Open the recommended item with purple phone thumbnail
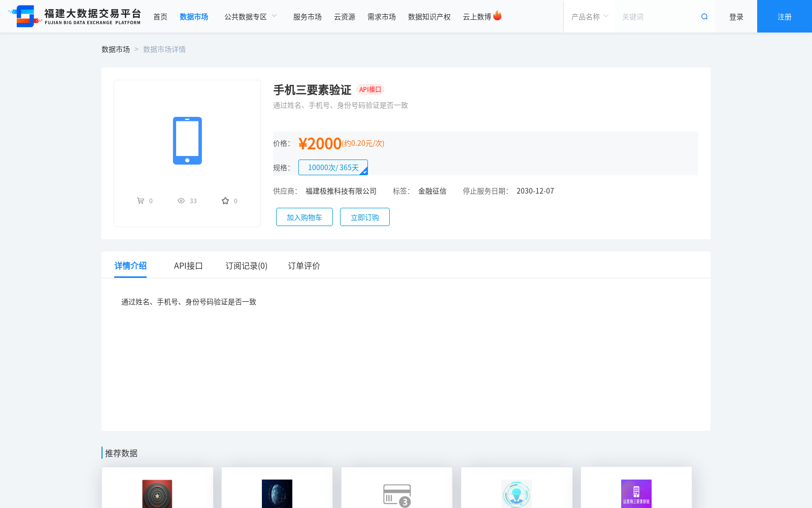 pos(636,493)
